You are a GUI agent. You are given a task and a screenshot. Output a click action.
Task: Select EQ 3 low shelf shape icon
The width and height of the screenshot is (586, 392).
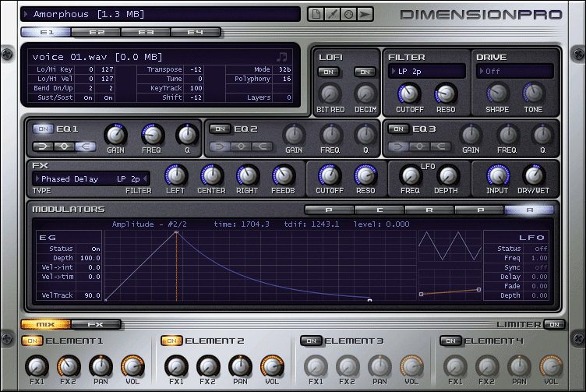point(398,147)
